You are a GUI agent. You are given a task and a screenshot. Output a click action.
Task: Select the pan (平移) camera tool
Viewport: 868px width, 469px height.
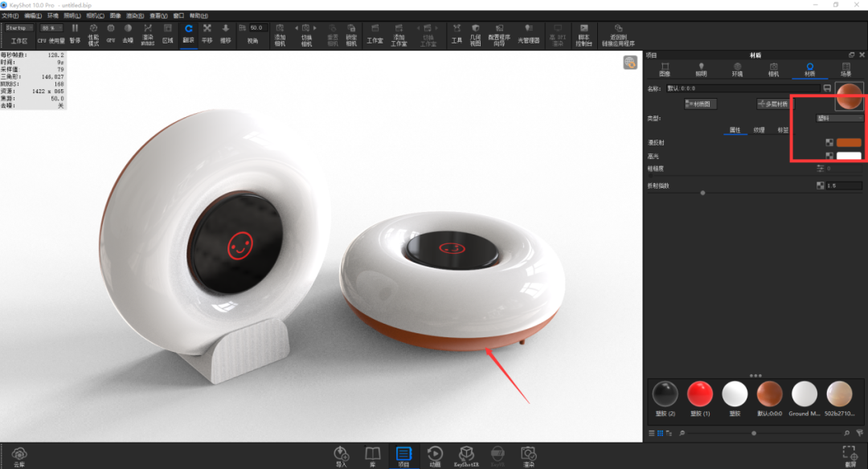[x=207, y=33]
